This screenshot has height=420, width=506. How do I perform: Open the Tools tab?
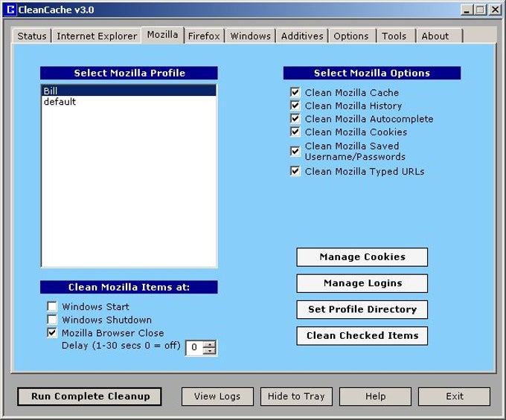tap(394, 36)
